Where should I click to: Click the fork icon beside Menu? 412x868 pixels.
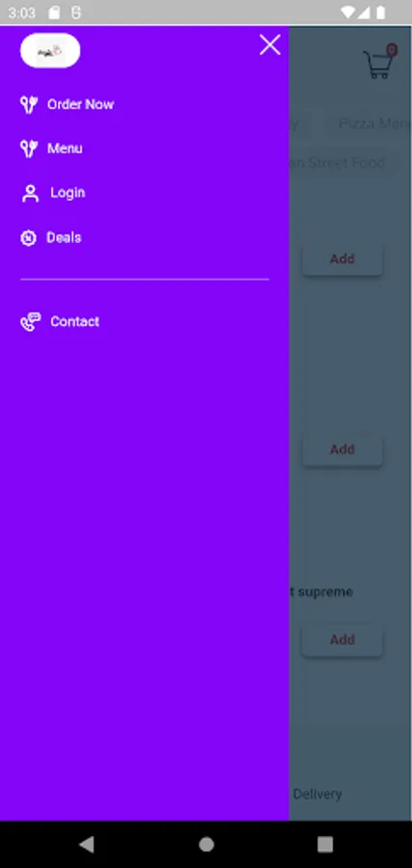(x=29, y=149)
